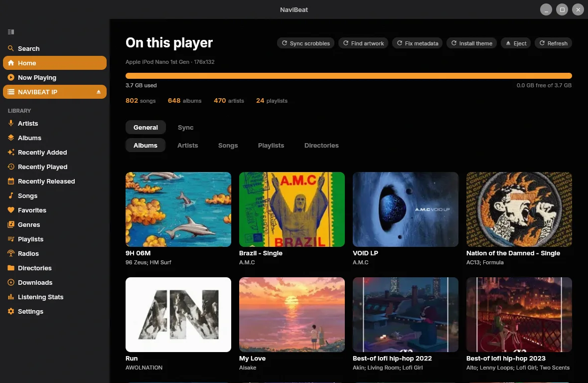The width and height of the screenshot is (588, 383).
Task: Click the '24 playlists' count
Action: (x=272, y=101)
